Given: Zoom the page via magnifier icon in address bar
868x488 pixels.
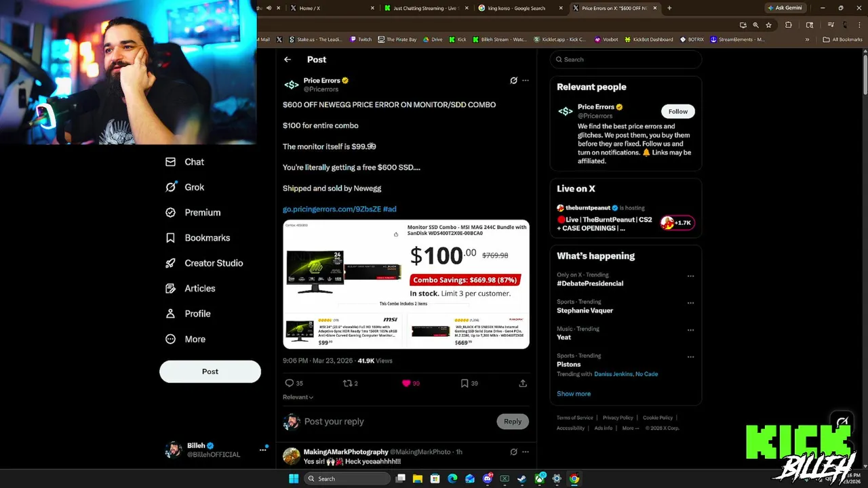Looking at the screenshot, I should (x=755, y=25).
